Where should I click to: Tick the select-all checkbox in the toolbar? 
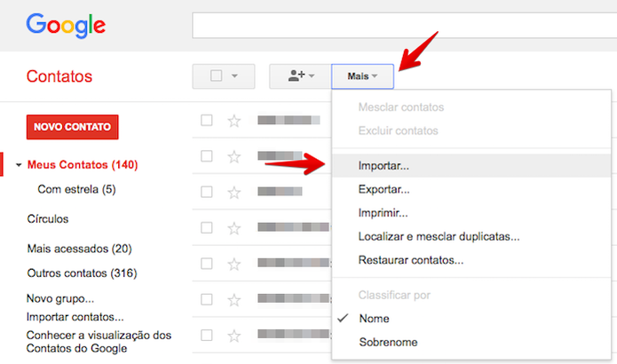point(216,75)
